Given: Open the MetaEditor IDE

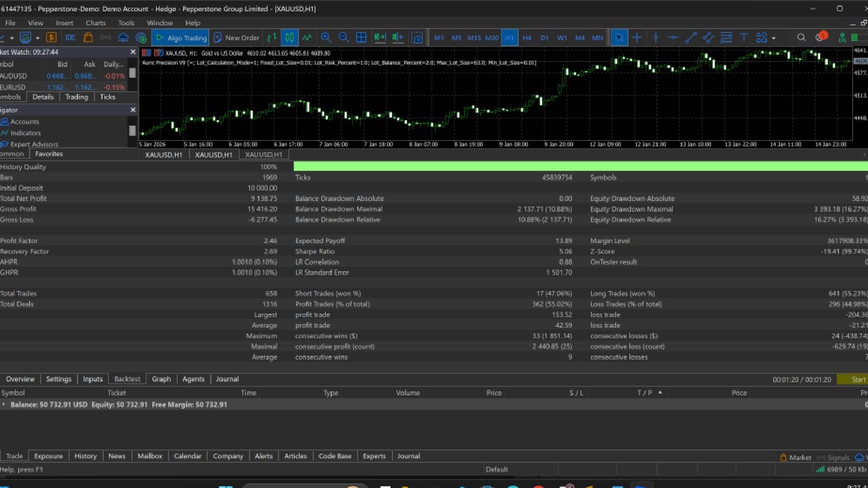Looking at the screenshot, I should [70, 38].
